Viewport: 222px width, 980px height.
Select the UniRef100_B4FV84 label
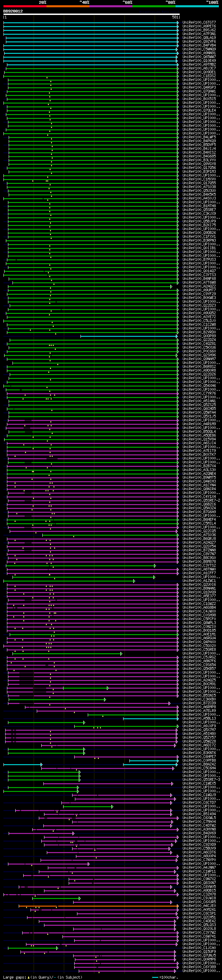coord(199,45)
